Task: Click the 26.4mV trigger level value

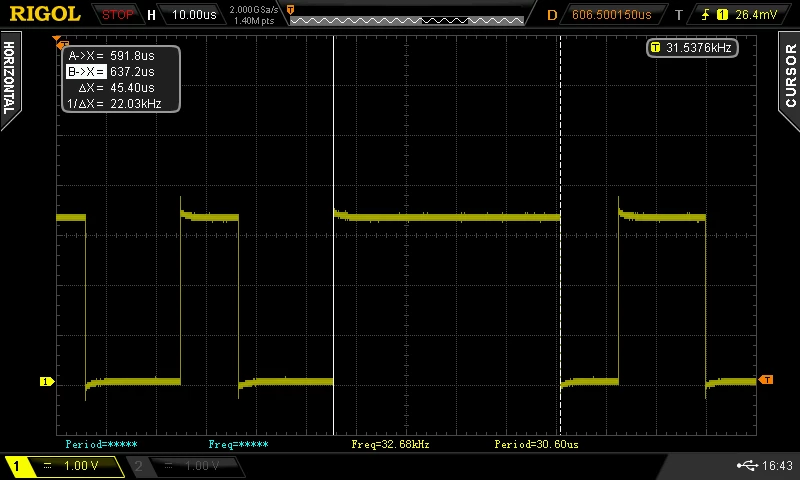Action: [756, 15]
